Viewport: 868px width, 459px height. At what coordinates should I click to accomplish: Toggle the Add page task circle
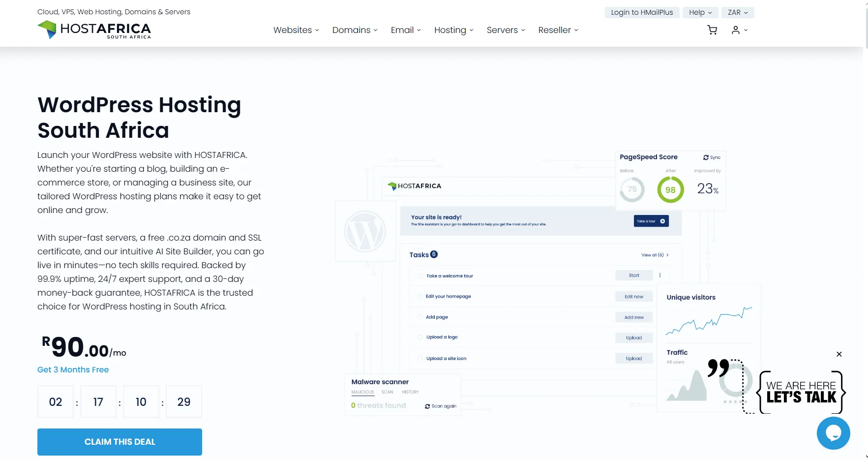420,317
